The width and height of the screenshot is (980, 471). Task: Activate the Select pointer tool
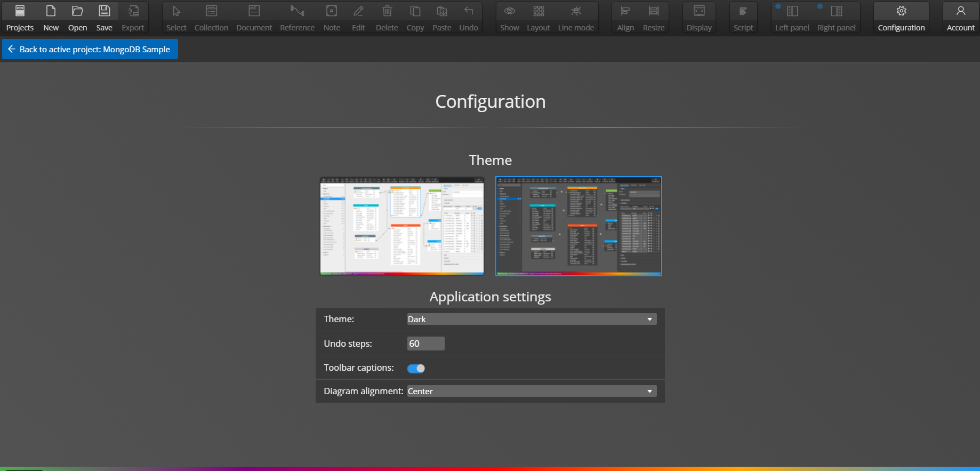[x=176, y=18]
